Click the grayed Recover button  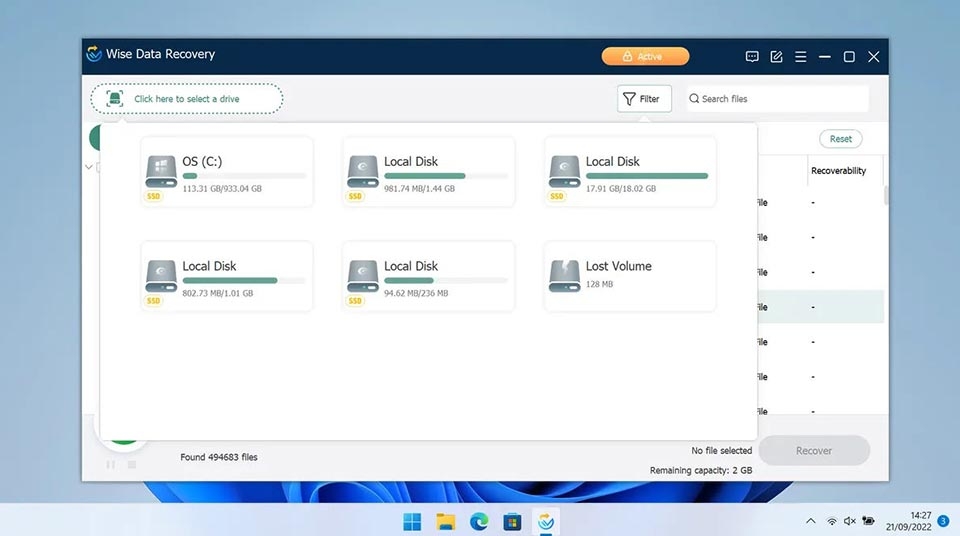click(x=814, y=450)
